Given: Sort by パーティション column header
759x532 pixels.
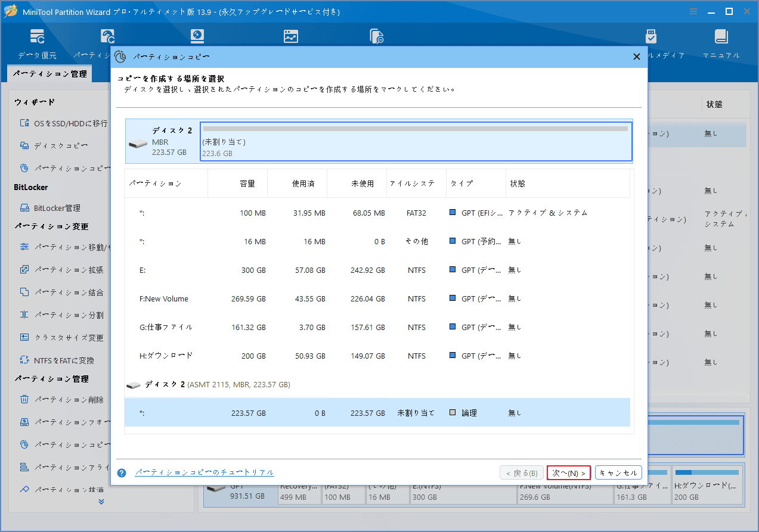Looking at the screenshot, I should coord(166,183).
